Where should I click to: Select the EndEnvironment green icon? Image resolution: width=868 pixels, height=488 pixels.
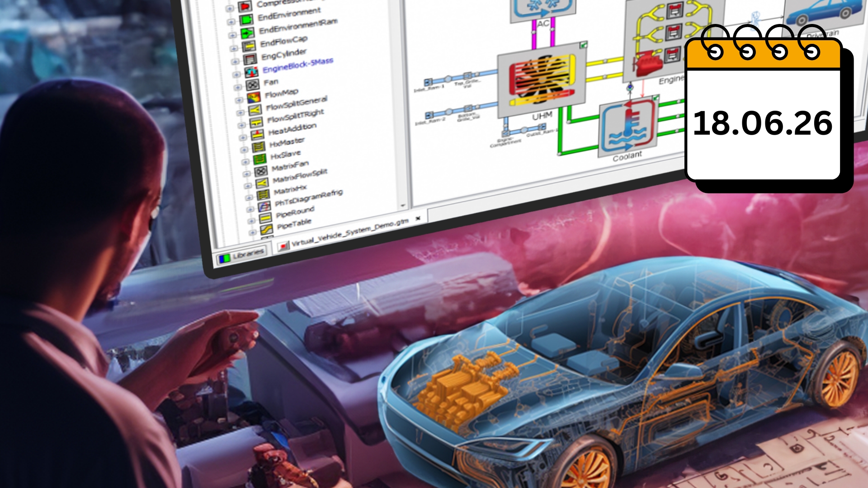tap(246, 20)
